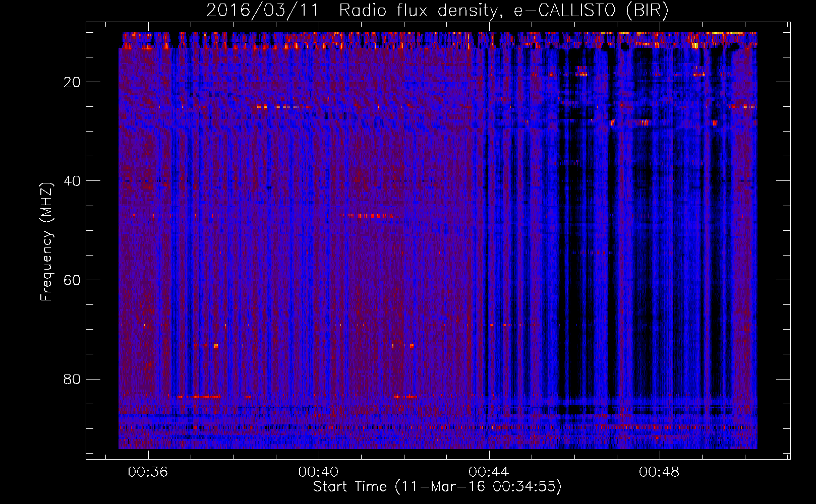Click the 'Start Time (11-Mar-16 00:34:55)' label
This screenshot has width=816, height=504.
(437, 487)
